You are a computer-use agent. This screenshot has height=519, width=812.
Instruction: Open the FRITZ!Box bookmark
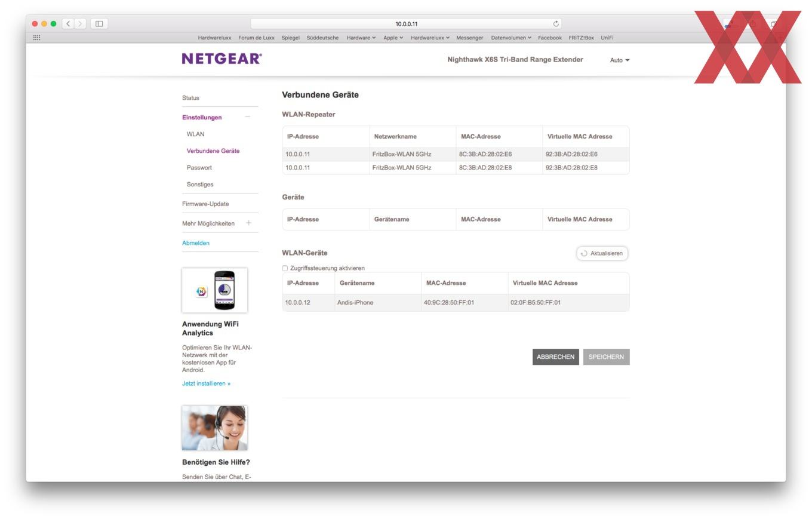point(581,38)
